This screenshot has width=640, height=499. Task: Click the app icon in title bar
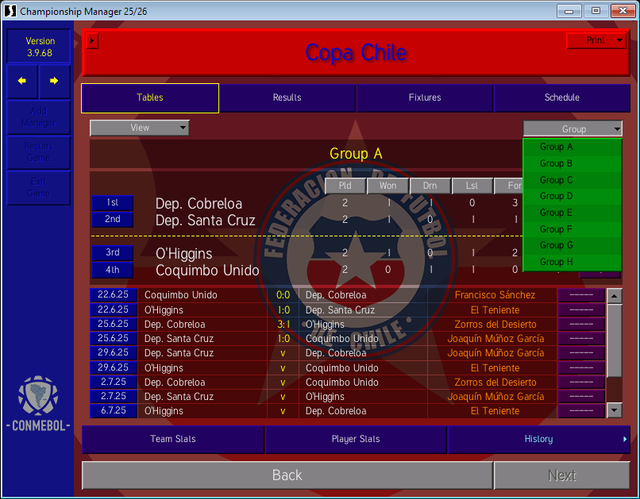click(10, 11)
